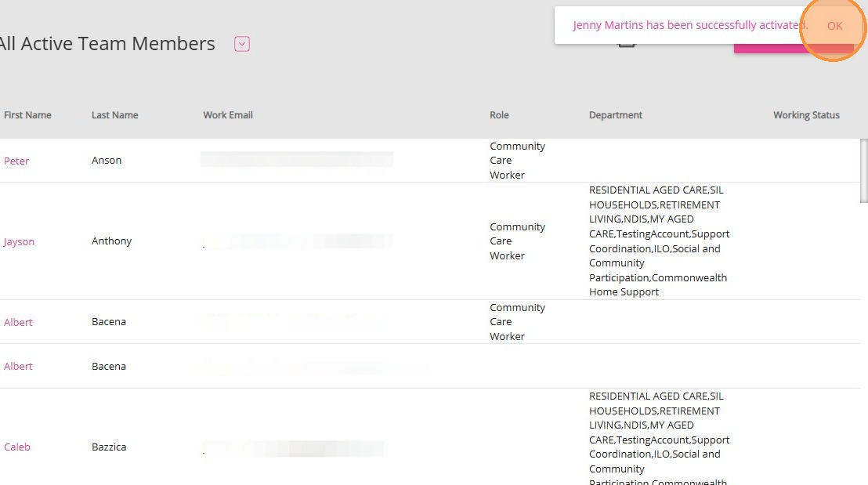Sort by Working Status column header

(x=806, y=115)
